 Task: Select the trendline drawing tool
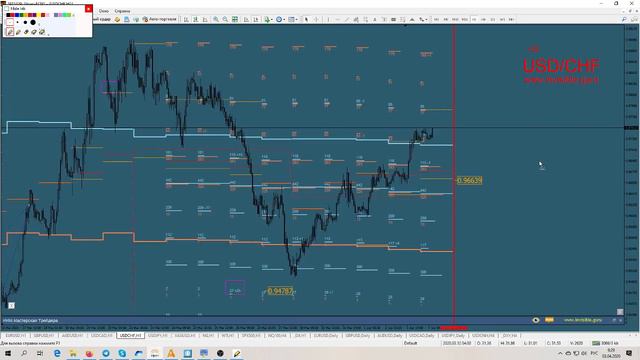[x=347, y=19]
